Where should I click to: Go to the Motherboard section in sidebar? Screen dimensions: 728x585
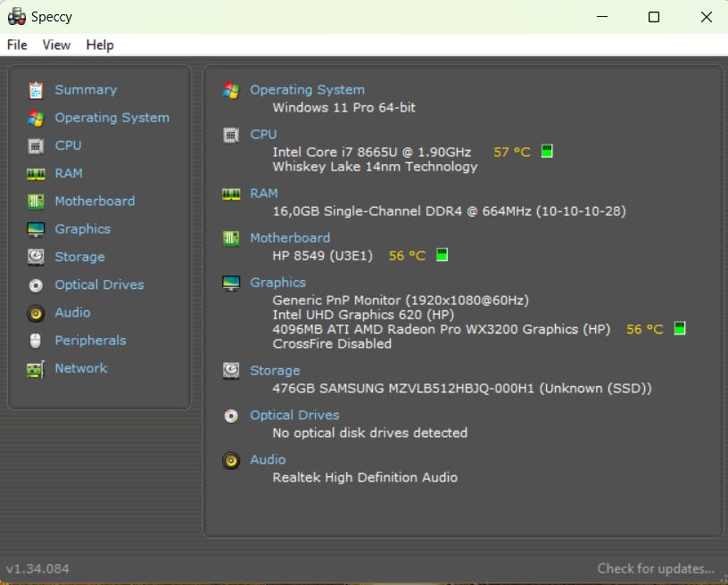95,201
